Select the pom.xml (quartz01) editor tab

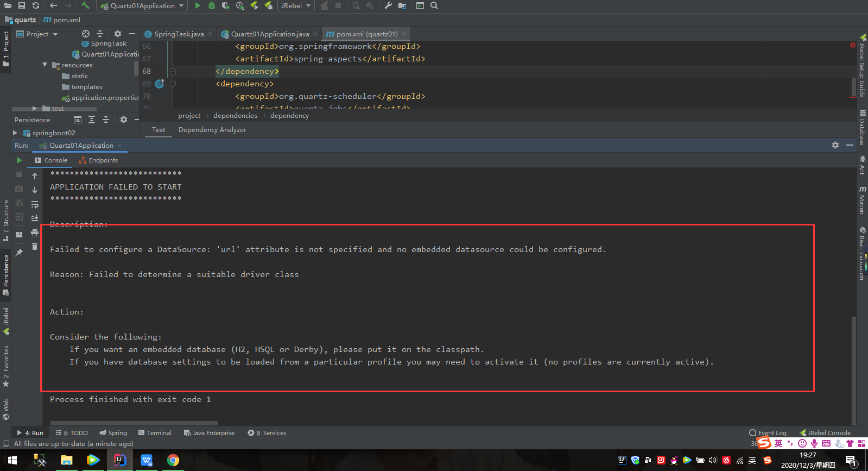pyautogui.click(x=366, y=34)
